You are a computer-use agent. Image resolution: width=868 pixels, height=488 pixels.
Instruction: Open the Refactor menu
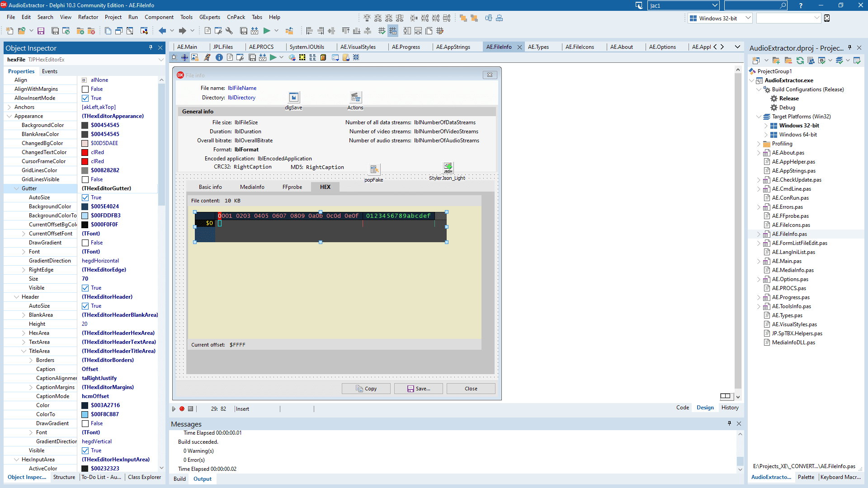click(88, 17)
